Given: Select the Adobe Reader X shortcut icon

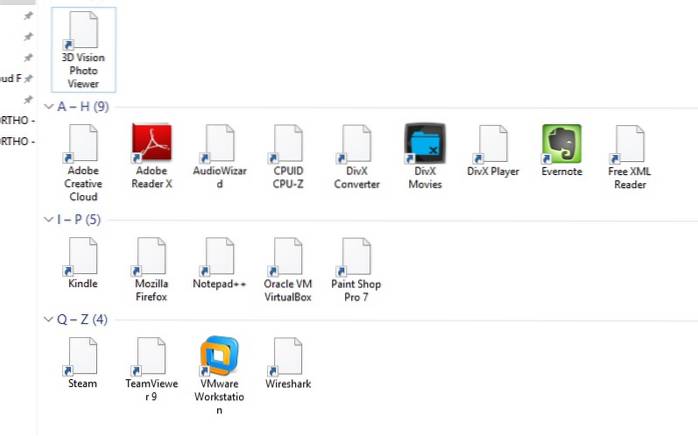Looking at the screenshot, I should (151, 144).
